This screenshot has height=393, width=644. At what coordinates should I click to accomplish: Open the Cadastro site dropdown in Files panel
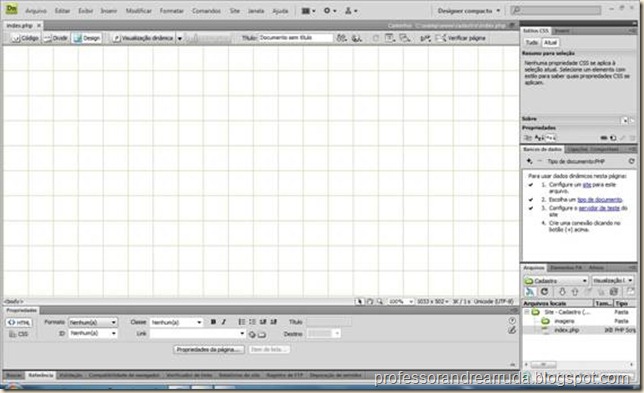point(556,280)
